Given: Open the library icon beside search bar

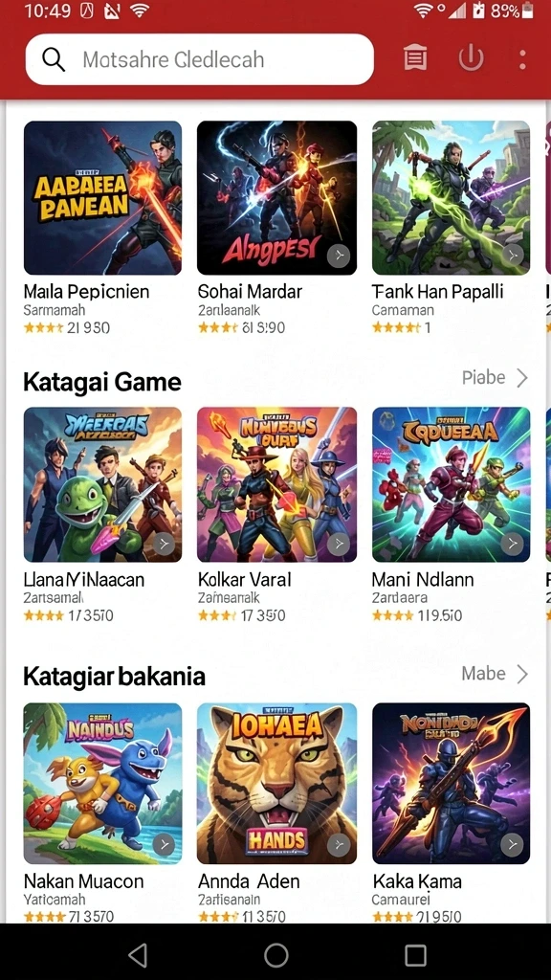Looking at the screenshot, I should 415,59.
